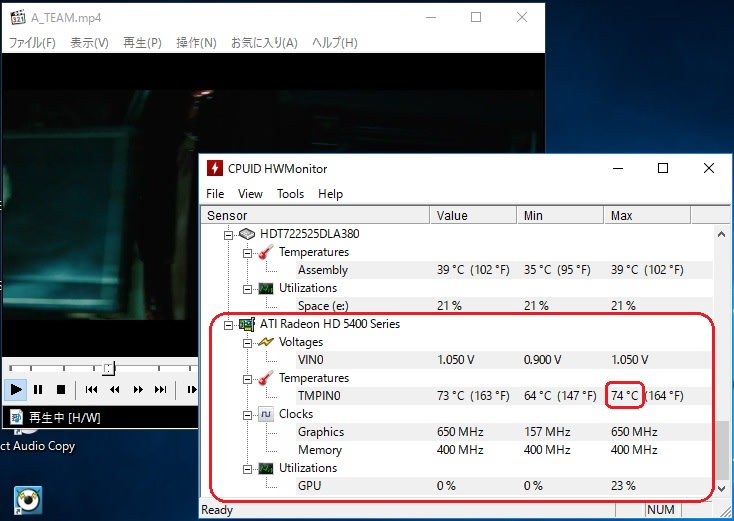Click the Min column header
734x521 pixels.
560,215
